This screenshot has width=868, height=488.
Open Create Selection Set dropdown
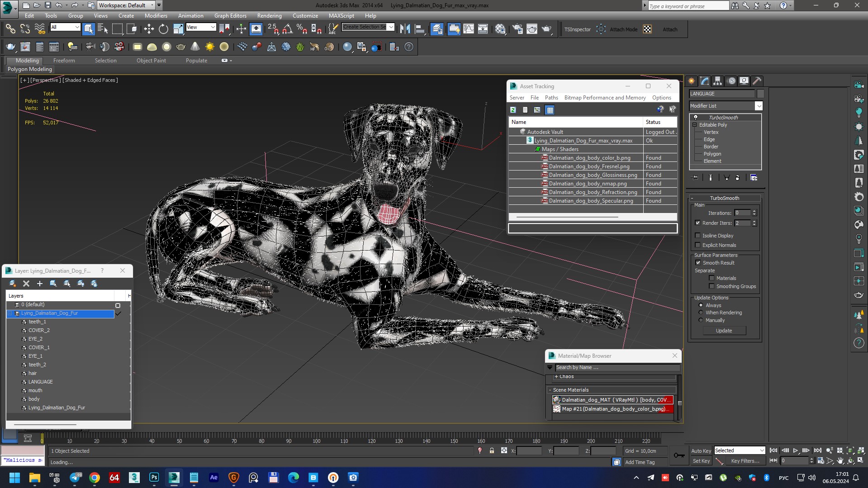tap(391, 27)
